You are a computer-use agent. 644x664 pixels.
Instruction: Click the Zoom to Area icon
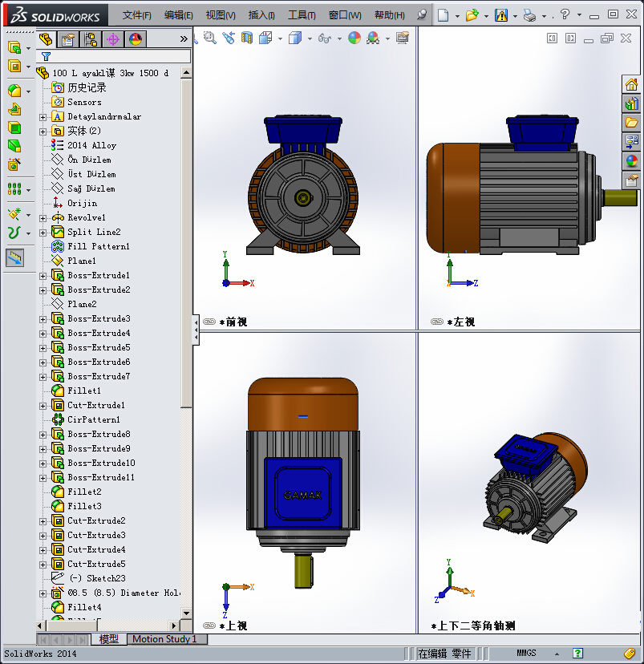[209, 38]
